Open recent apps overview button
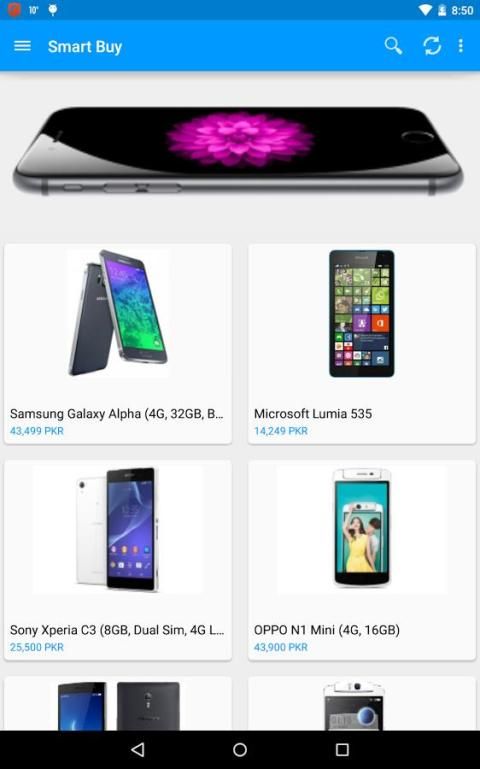 342,749
